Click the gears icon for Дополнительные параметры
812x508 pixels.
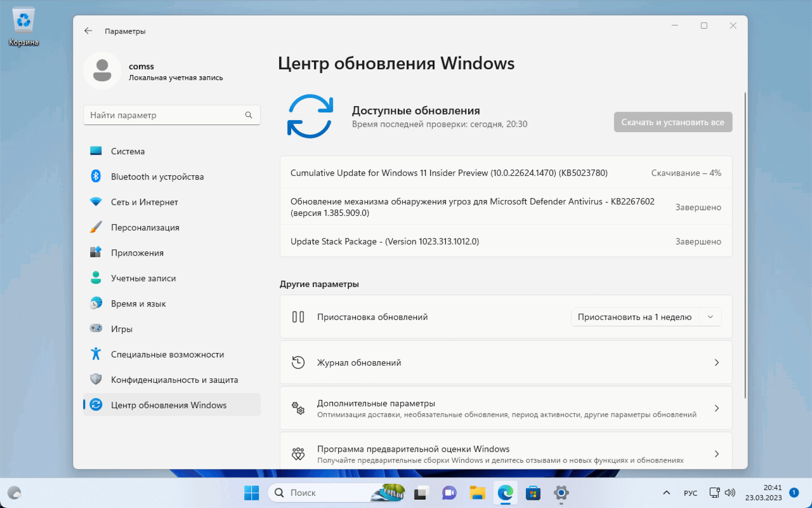click(x=298, y=408)
